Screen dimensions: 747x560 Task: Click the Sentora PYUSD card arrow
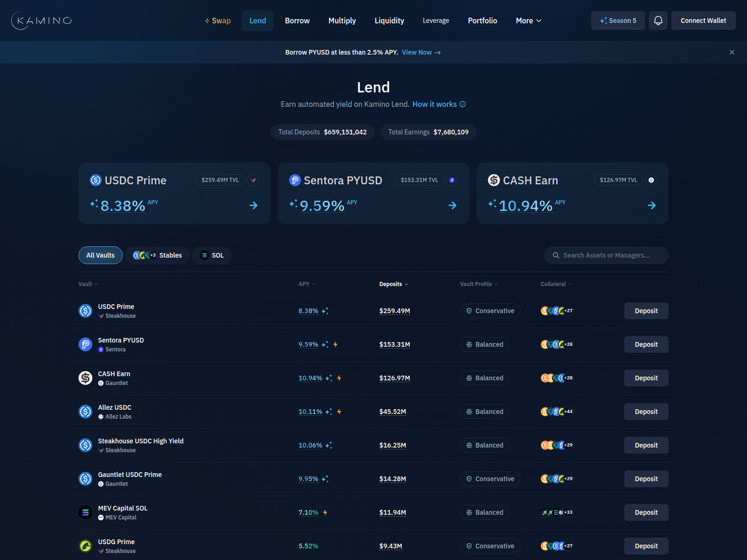[452, 205]
